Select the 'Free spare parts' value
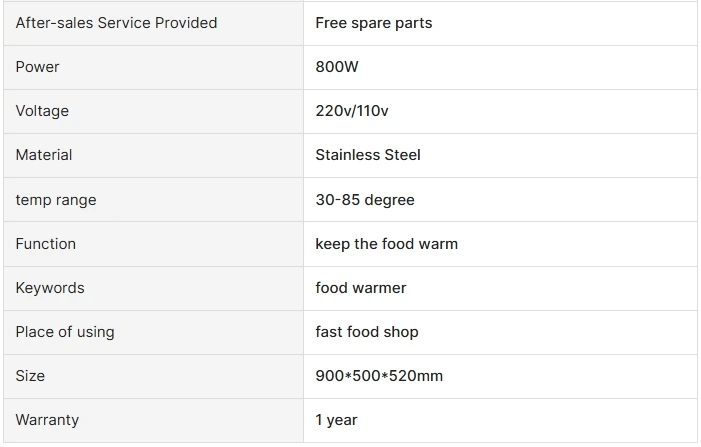701x447 pixels. click(373, 22)
